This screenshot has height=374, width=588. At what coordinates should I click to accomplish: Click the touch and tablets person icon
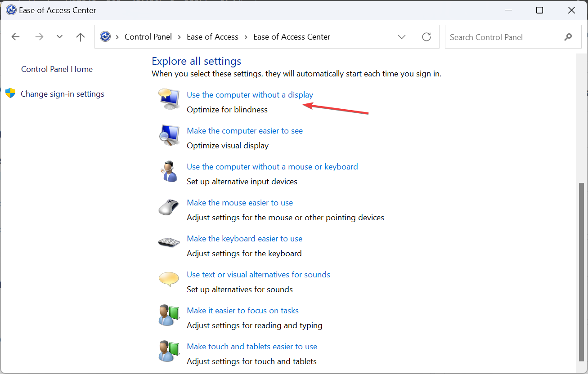(169, 351)
